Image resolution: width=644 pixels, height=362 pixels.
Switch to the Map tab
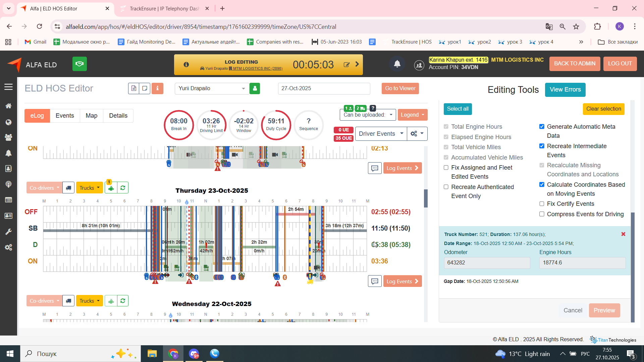click(x=91, y=116)
